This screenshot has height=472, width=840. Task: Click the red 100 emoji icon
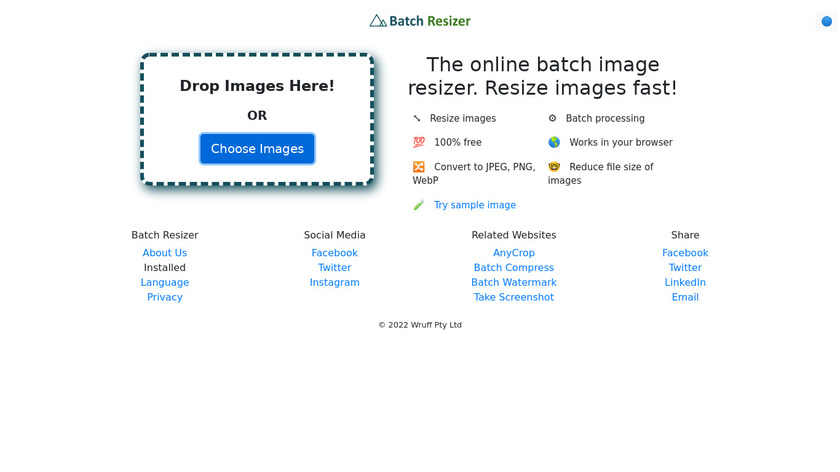point(419,142)
